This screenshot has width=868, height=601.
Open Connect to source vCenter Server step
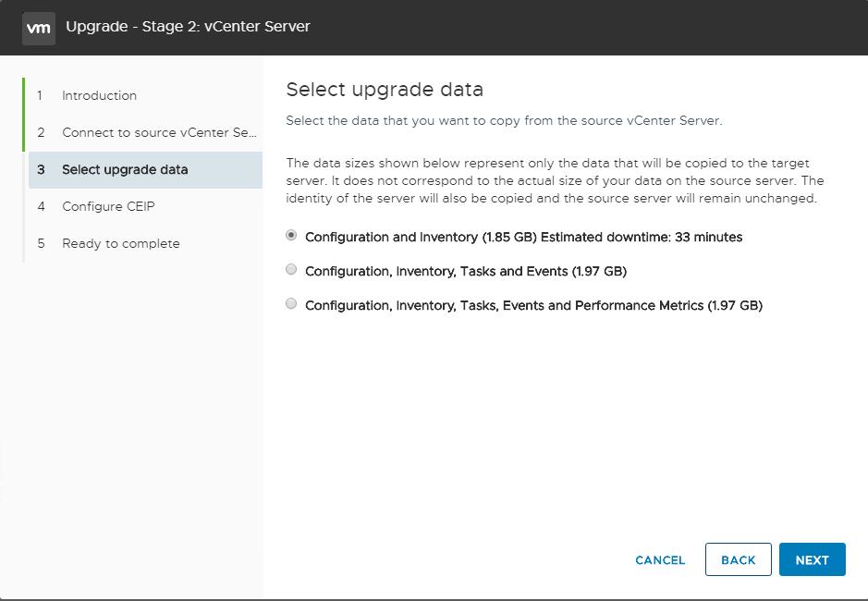[x=145, y=132]
